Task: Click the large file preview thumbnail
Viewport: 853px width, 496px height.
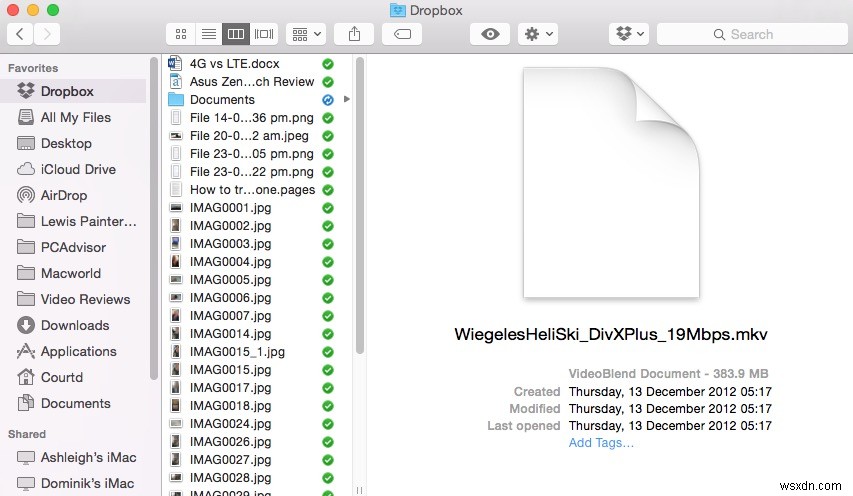Action: tap(611, 182)
